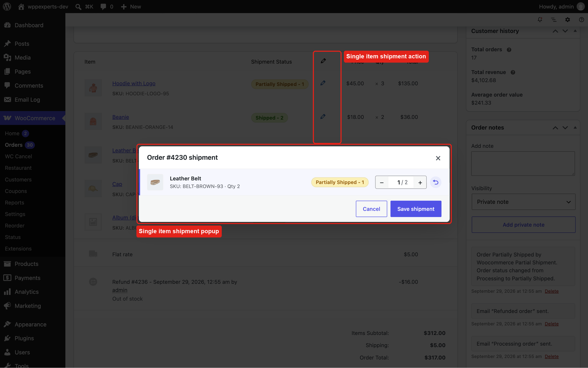Save the shipment
This screenshot has width=588, height=368.
416,209
